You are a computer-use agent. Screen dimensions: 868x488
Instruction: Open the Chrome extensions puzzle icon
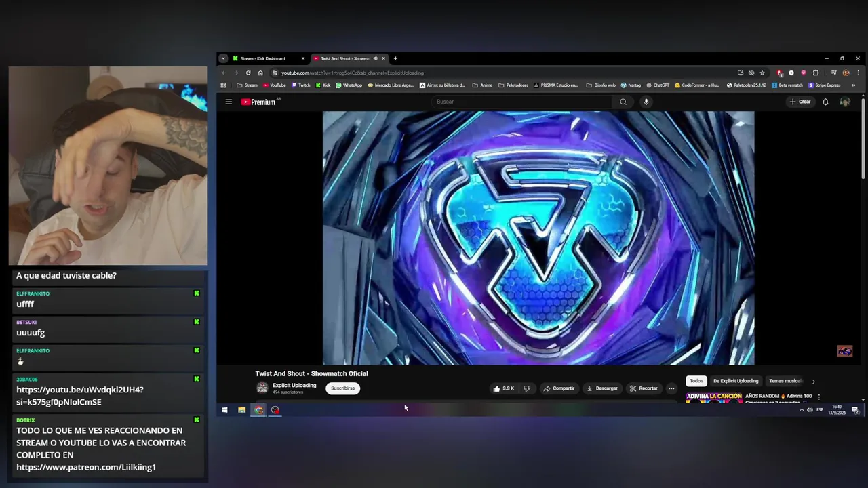click(816, 73)
